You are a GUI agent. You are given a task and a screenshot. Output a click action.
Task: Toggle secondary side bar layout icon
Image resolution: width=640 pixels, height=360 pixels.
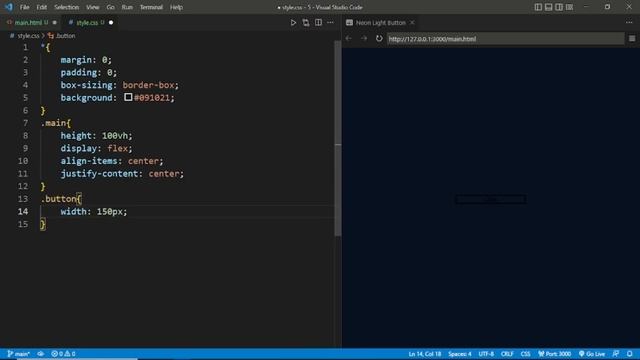559,7
